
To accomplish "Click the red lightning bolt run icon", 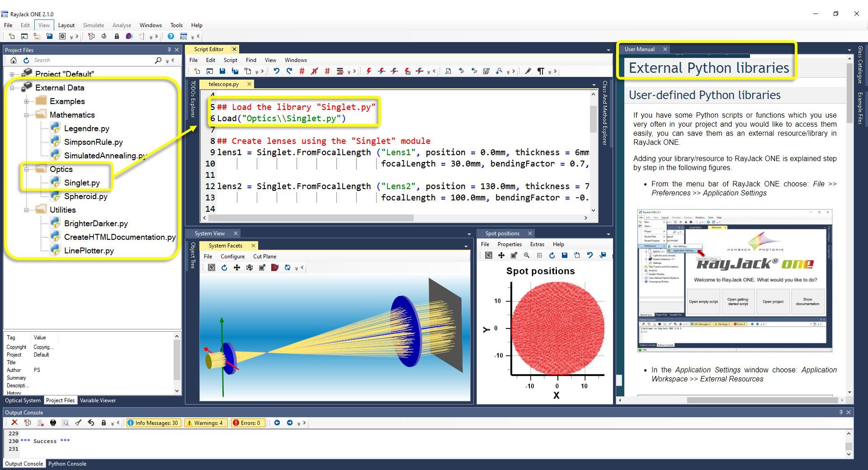I will point(369,71).
